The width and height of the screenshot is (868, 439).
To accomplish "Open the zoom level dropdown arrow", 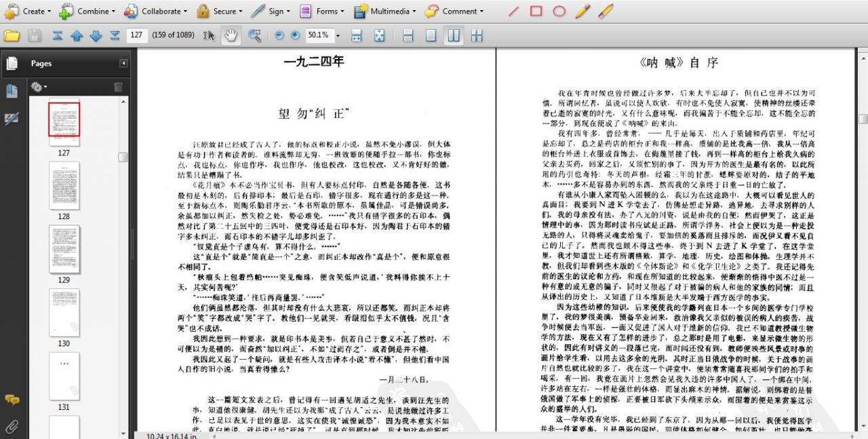I will pos(338,35).
